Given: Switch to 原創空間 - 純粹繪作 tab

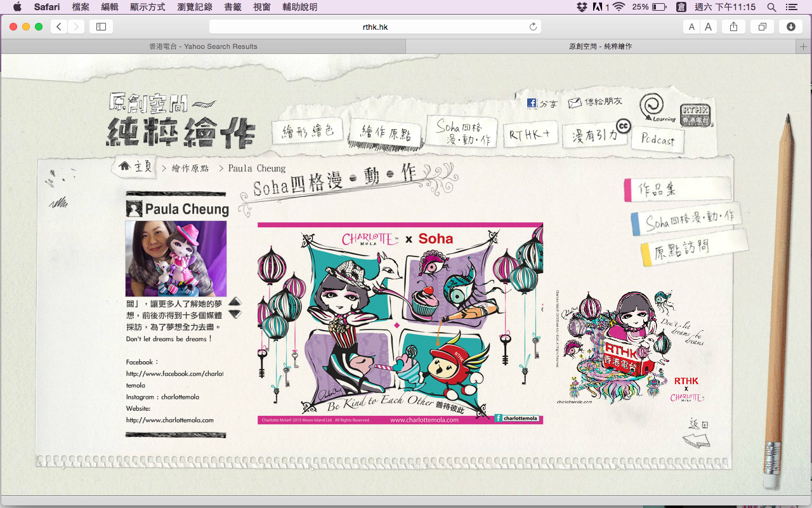Looking at the screenshot, I should 601,46.
